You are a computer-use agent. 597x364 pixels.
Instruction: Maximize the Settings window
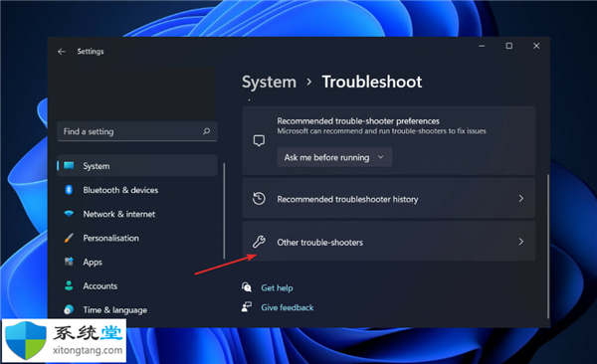click(509, 46)
